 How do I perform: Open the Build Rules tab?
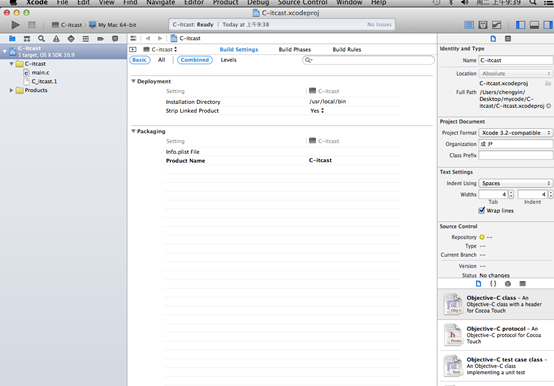(347, 49)
